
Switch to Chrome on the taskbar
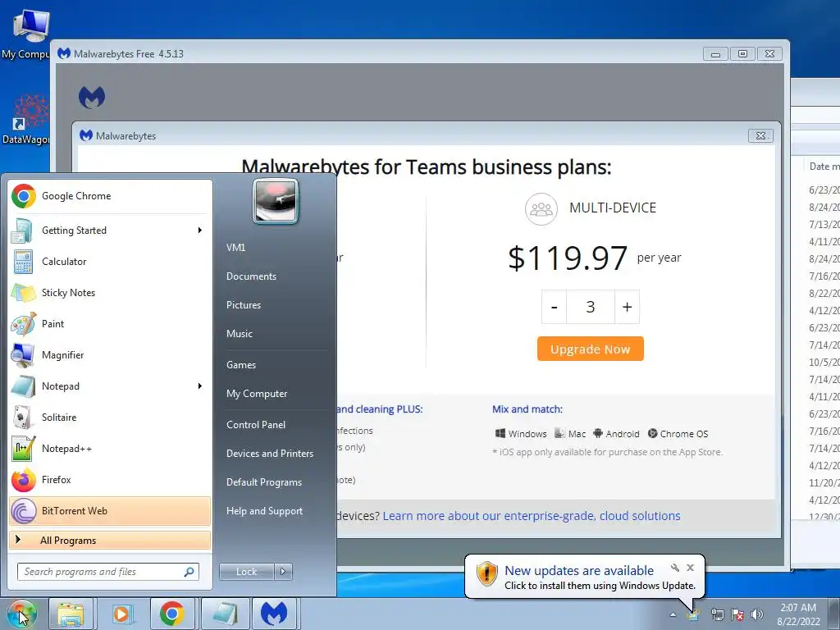coord(172,614)
